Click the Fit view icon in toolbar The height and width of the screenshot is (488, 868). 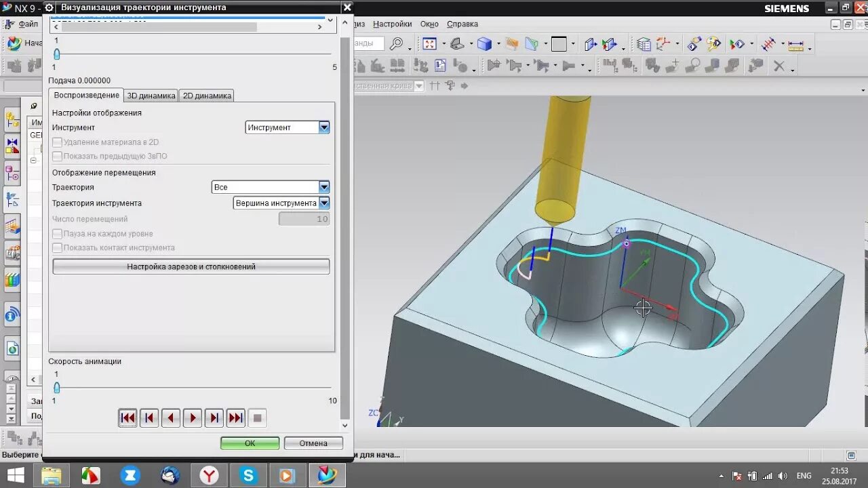[429, 44]
